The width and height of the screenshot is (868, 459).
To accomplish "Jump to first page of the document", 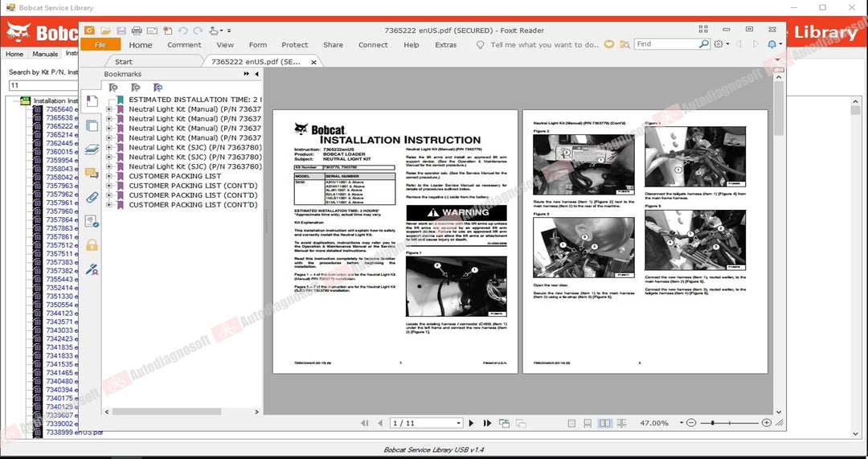I will [x=364, y=423].
